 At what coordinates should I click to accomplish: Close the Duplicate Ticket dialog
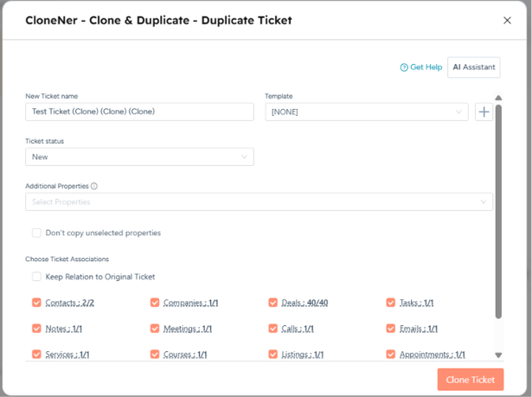coord(507,21)
